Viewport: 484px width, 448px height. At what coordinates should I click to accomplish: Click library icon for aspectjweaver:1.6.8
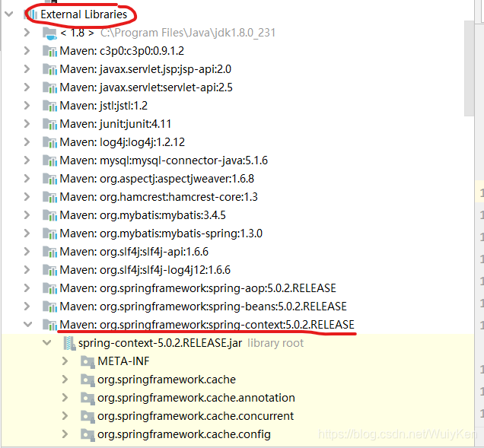[49, 179]
